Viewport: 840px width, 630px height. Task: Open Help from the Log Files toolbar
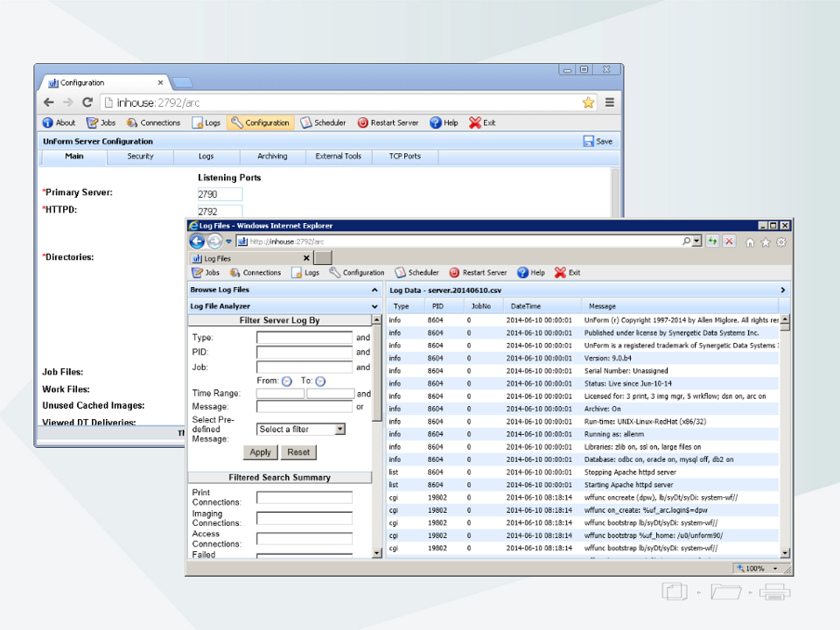(530, 272)
